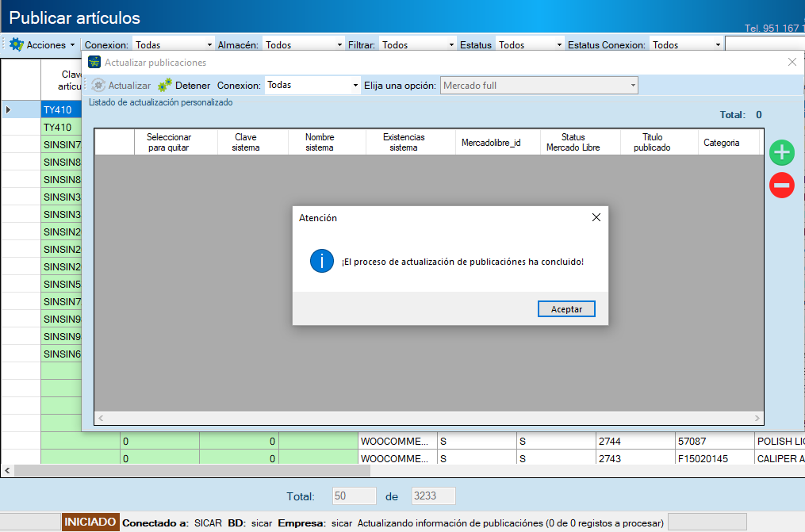Click the search box right of Estatus Conexion
Image resolution: width=805 pixels, height=532 pixels.
[765, 44]
